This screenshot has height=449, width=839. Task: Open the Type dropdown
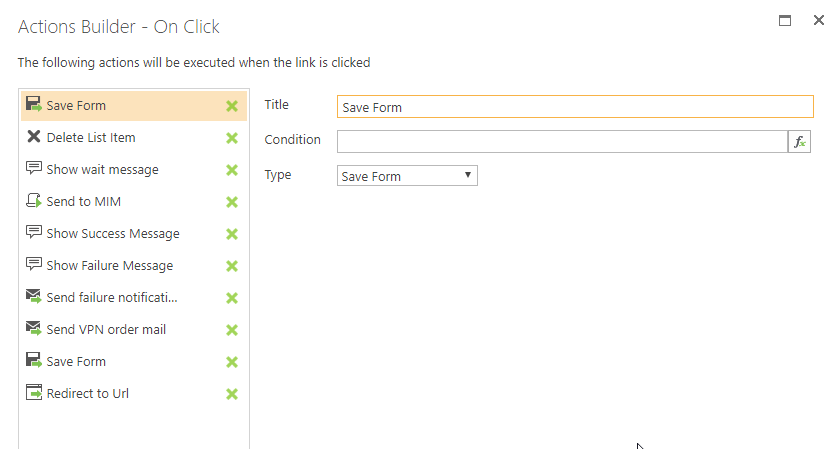click(x=408, y=176)
